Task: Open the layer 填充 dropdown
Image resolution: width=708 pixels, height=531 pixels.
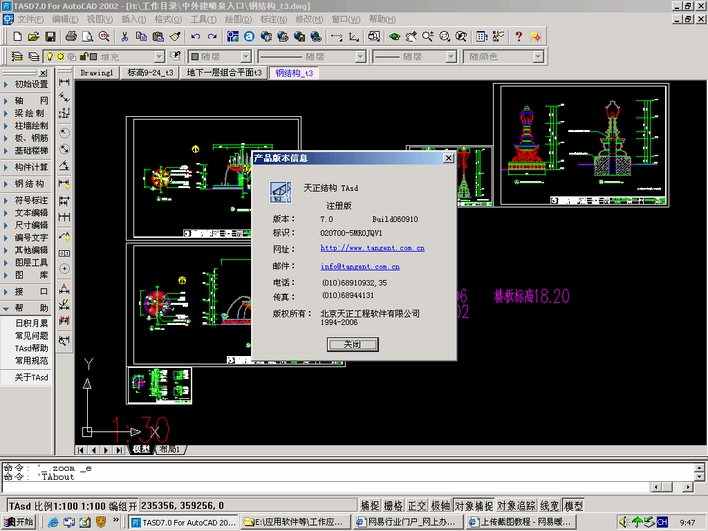Action: (x=159, y=56)
